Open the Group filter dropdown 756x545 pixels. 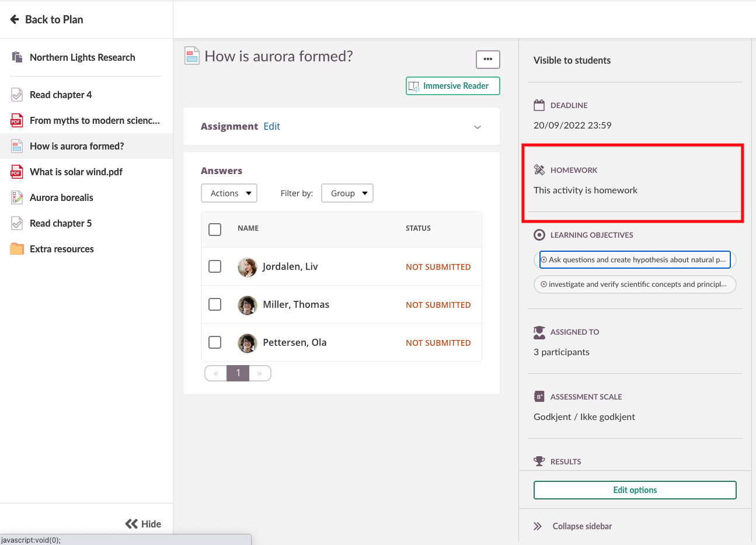[x=347, y=193]
